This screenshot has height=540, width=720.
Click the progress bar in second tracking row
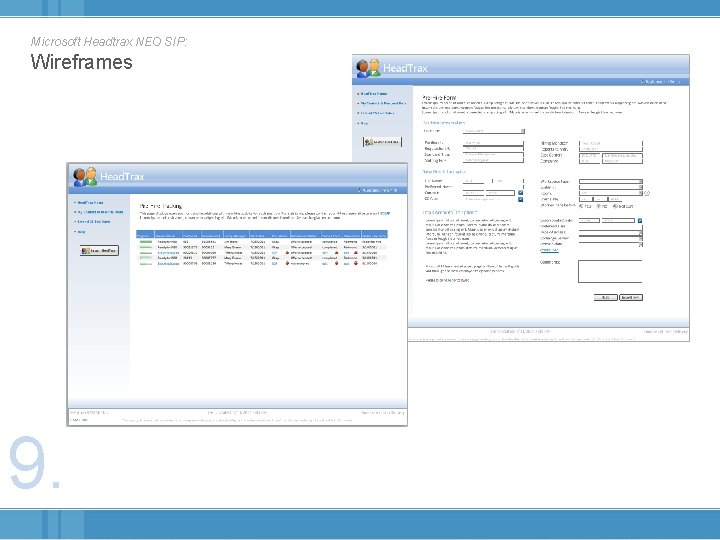pos(146,247)
